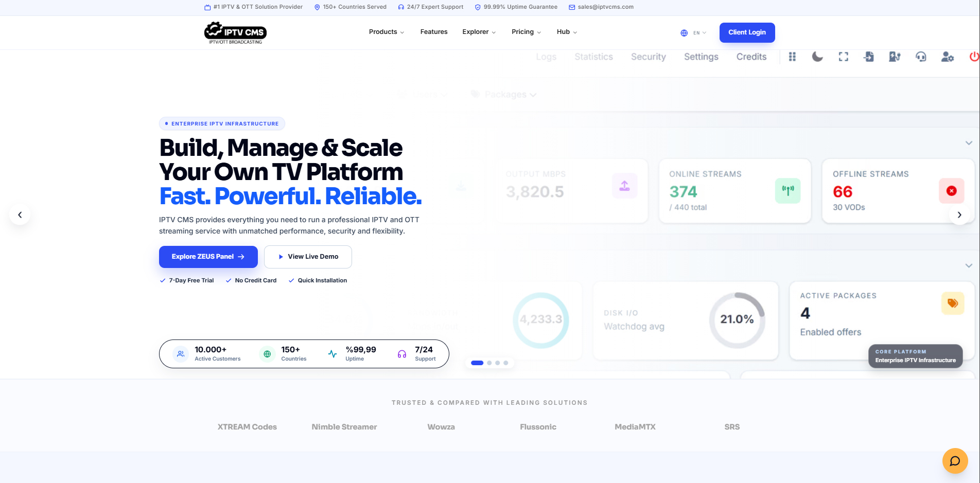
Task: Collapse the Active Packages section chevron
Action: click(969, 265)
